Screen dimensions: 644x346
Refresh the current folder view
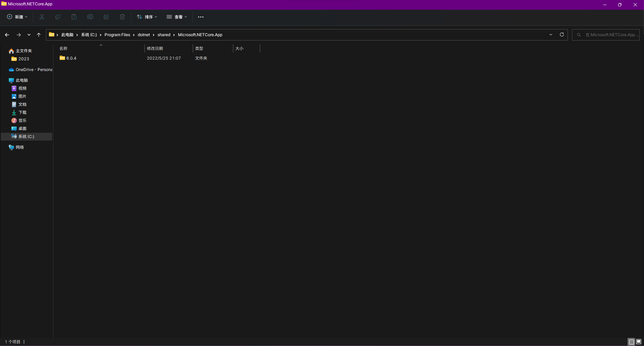[562, 34]
